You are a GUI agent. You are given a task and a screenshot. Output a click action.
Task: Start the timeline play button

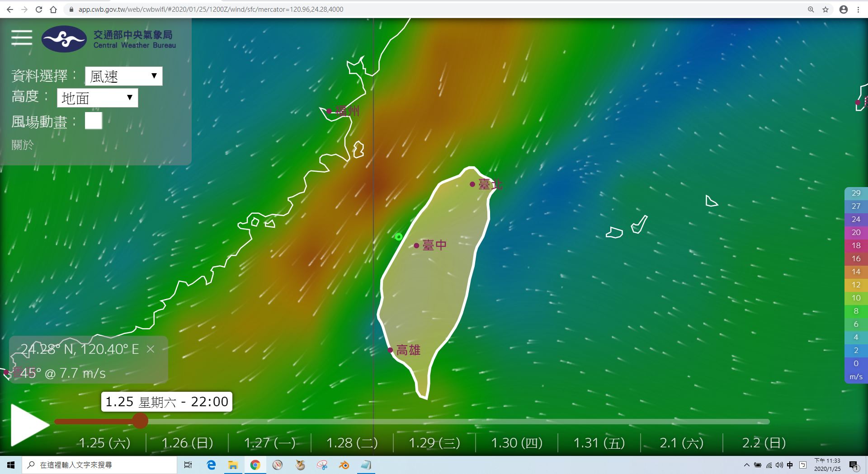tap(30, 425)
